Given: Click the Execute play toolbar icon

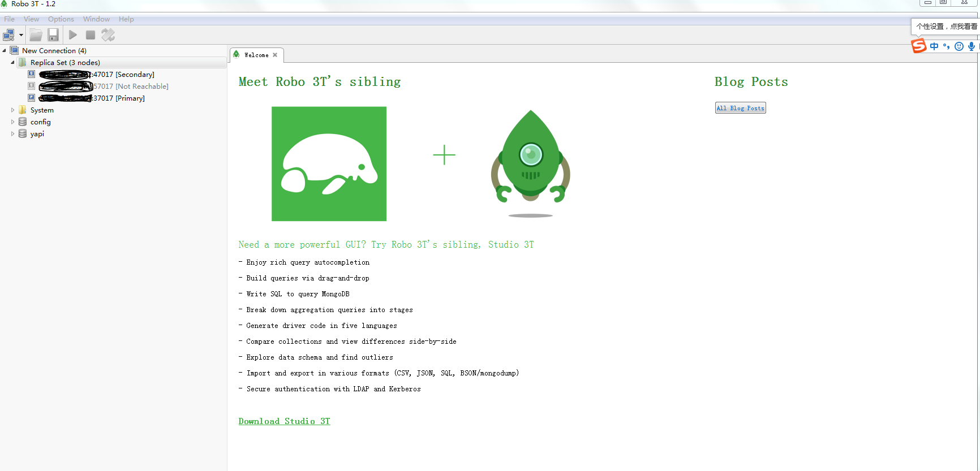Looking at the screenshot, I should pos(73,35).
